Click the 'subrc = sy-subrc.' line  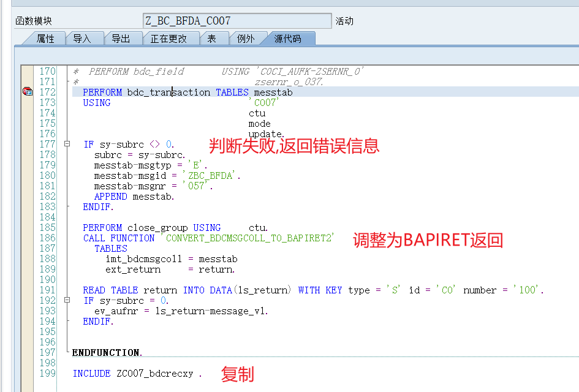[x=140, y=155]
